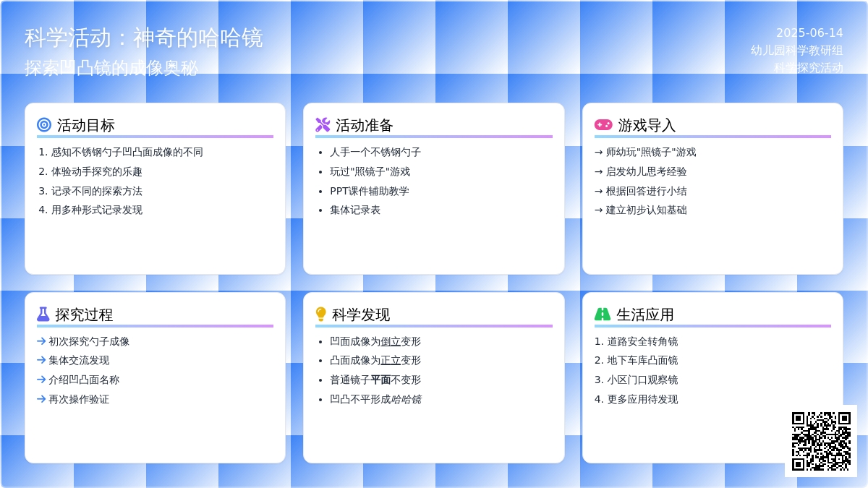
Task: Click the QR code image
Action: (821, 441)
